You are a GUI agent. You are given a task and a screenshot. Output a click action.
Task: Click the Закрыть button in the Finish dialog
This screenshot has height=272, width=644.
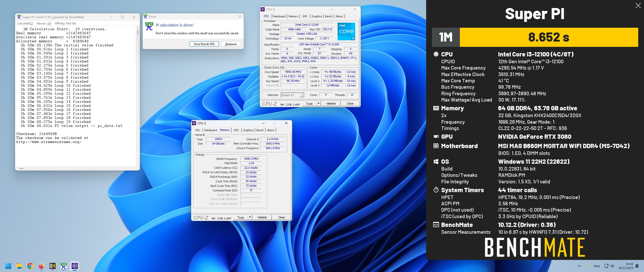click(x=231, y=44)
